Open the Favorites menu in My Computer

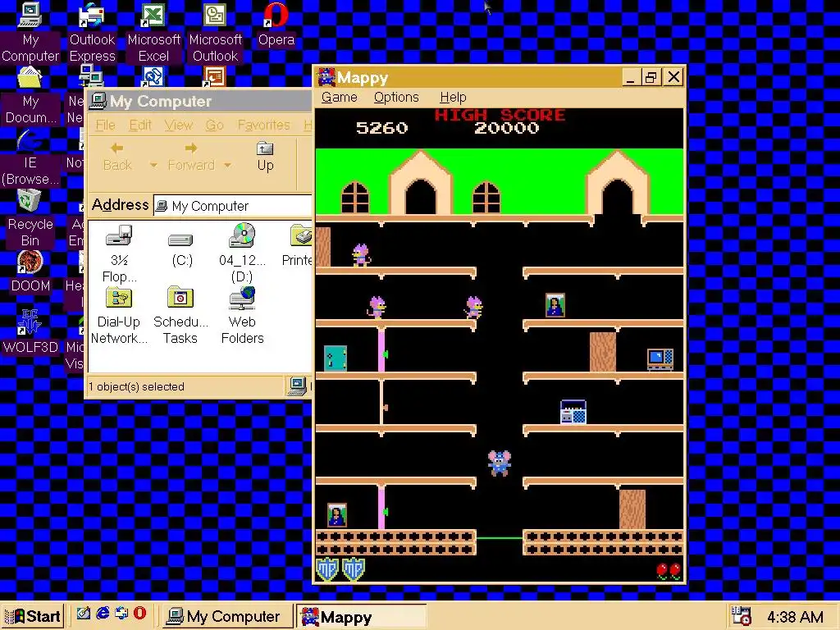[263, 126]
